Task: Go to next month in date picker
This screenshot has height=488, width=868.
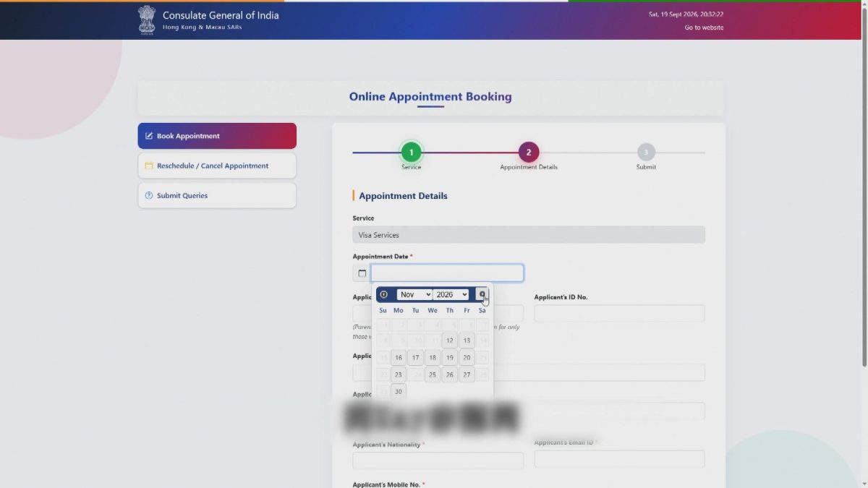Action: click(x=482, y=294)
